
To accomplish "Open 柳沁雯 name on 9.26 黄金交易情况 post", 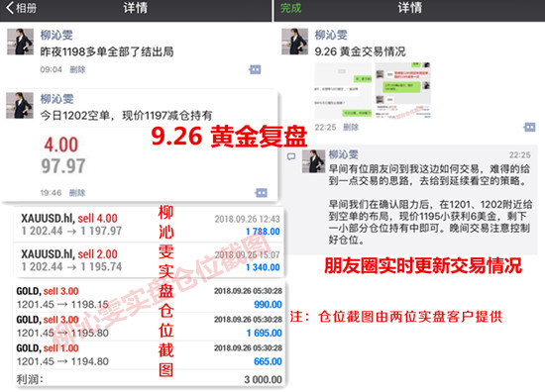I will coord(331,35).
